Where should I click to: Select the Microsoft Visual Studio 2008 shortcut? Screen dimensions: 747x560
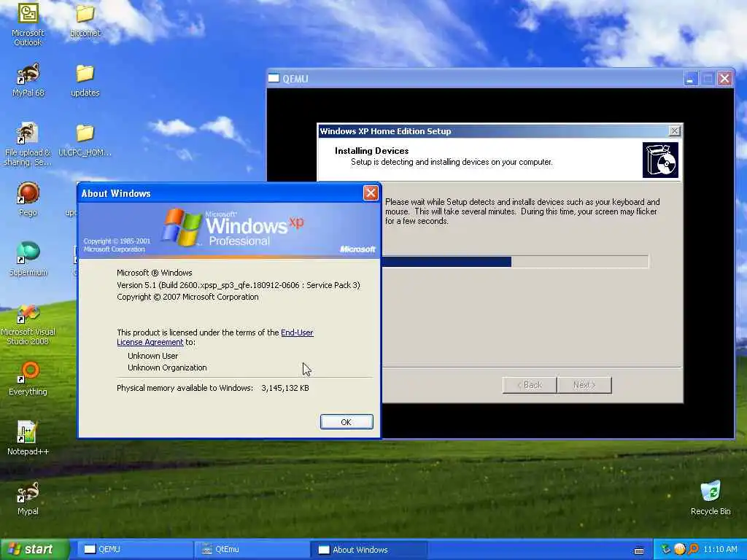(28, 325)
